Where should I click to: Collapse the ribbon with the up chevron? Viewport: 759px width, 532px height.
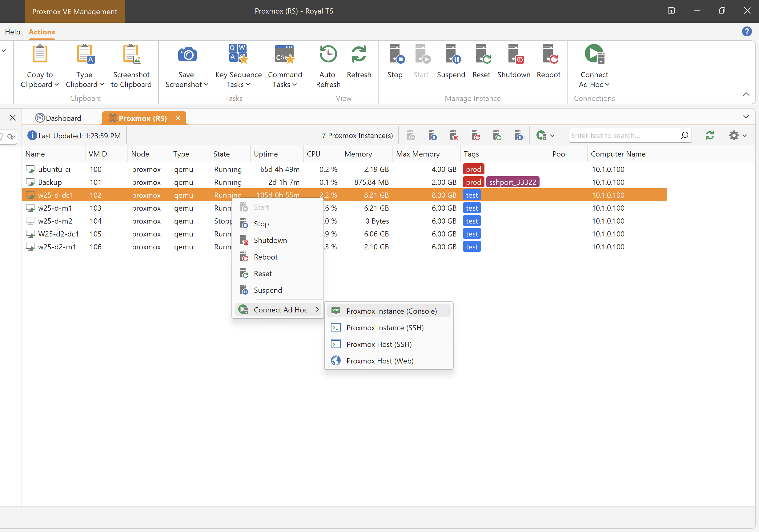pos(746,94)
